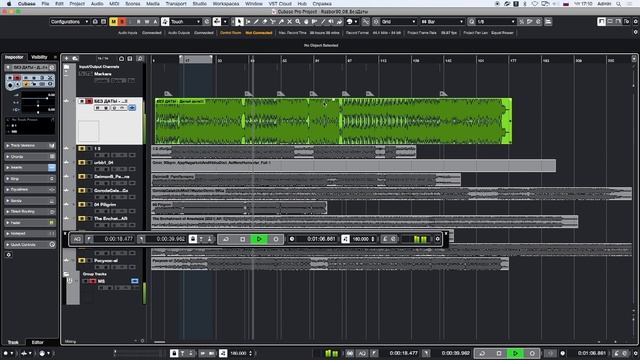Expand the Quick Controls inspector section

30,245
